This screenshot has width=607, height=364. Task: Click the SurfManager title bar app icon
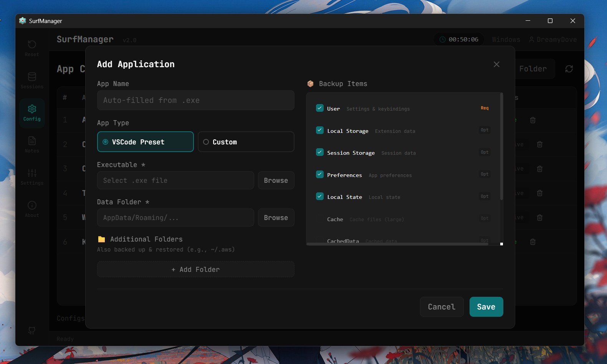click(x=23, y=21)
